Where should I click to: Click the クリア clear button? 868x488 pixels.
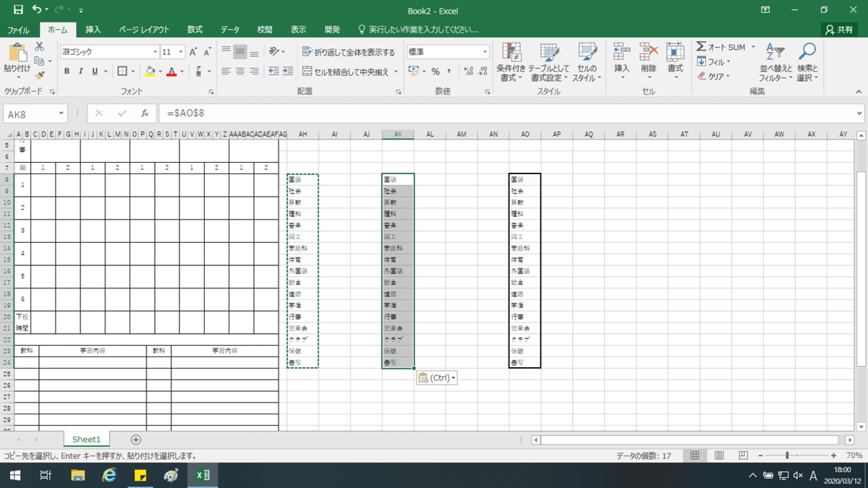714,76
